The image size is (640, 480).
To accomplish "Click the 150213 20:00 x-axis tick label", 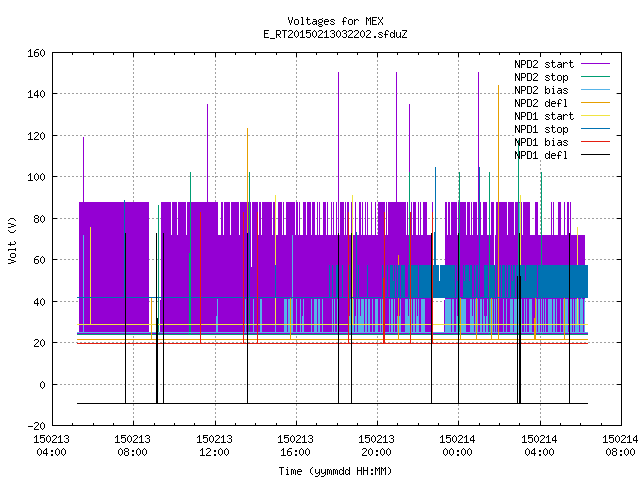I will pos(376,446).
